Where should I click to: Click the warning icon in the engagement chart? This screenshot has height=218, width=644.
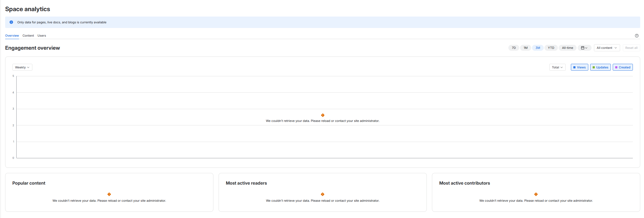323,115
